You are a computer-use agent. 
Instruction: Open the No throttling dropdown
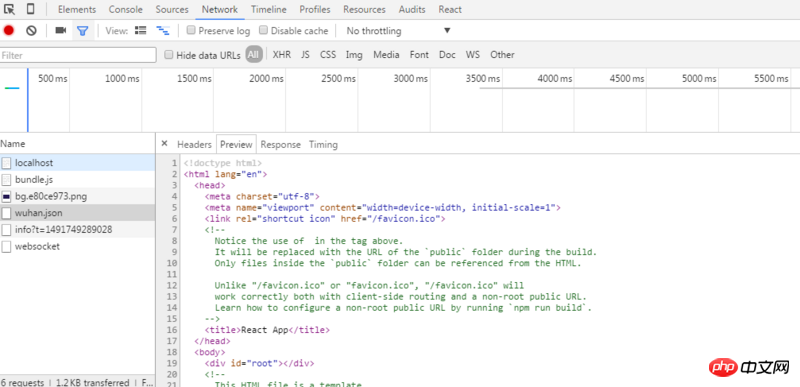398,31
